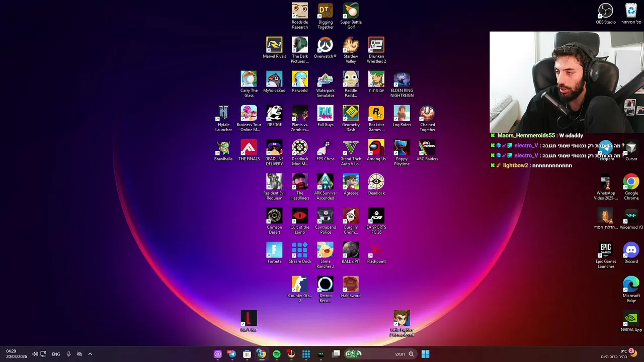Open the Carry The Glass shortcut
The height and width of the screenshot is (362, 644).
click(249, 84)
